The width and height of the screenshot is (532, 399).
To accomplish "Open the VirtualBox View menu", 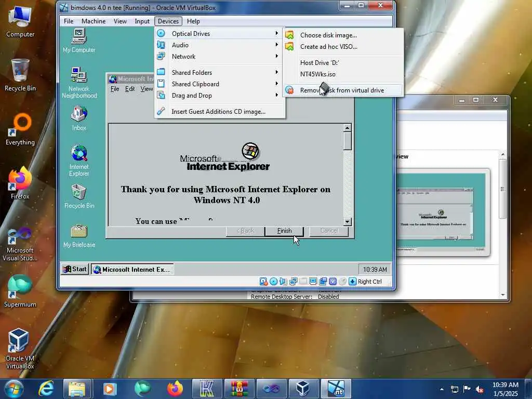I will click(x=120, y=21).
